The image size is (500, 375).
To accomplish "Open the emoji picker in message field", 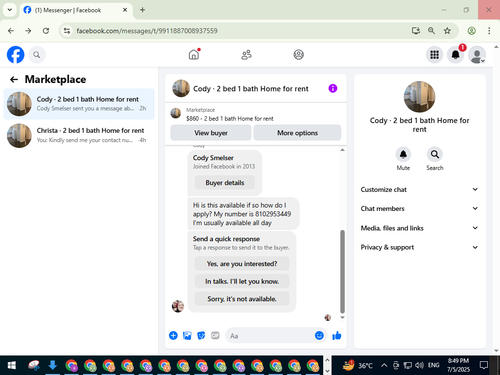I will (319, 335).
